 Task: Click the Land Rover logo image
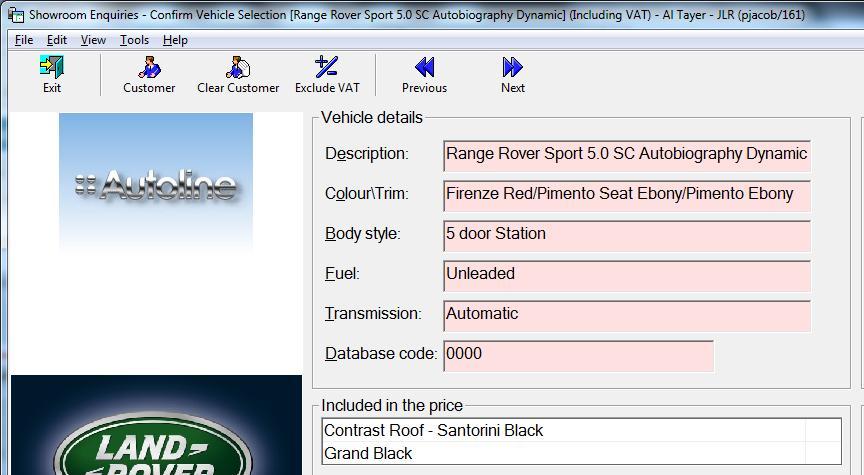pos(156,425)
